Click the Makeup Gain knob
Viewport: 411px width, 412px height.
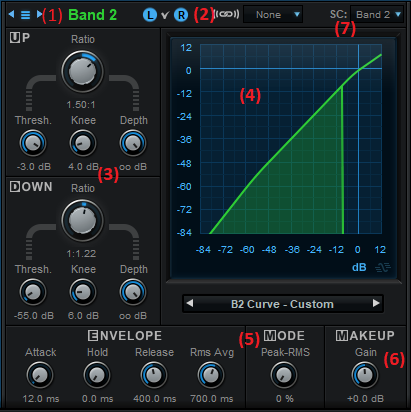pos(365,375)
